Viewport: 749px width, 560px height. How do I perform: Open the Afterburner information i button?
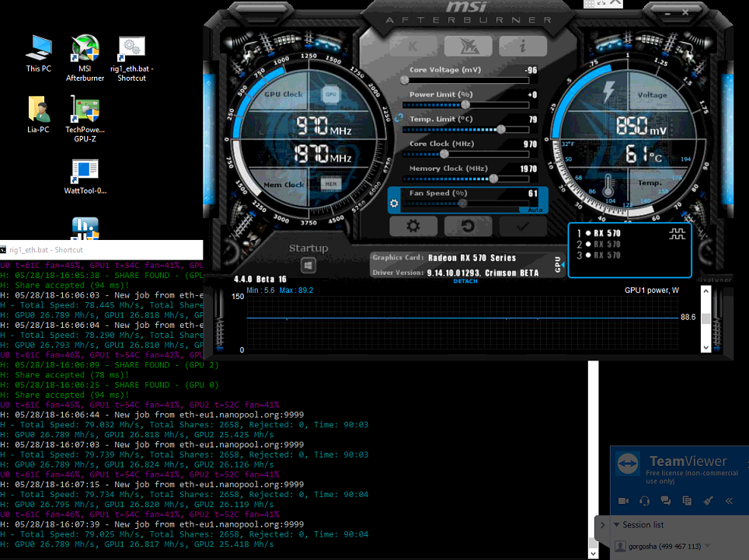pos(523,47)
